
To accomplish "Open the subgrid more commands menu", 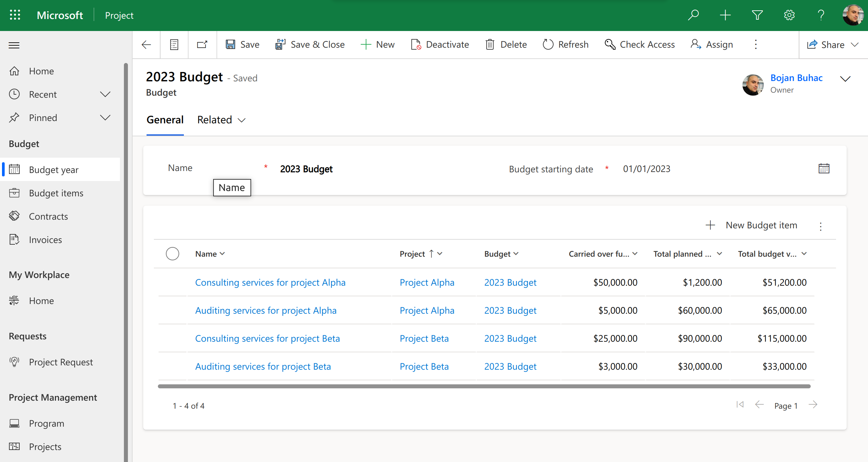I will tap(820, 226).
